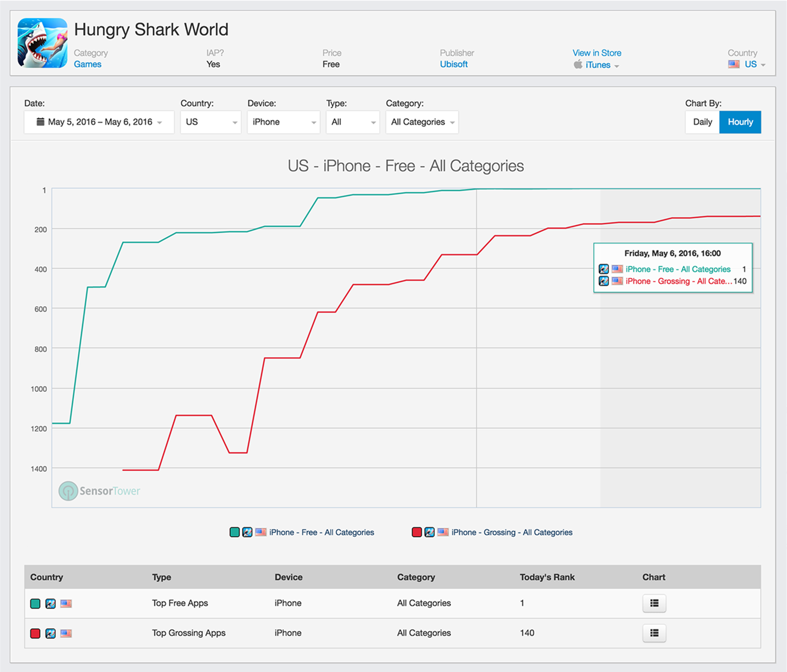Switch the chart to Hourly view
The height and width of the screenshot is (672, 787).
pyautogui.click(x=740, y=122)
